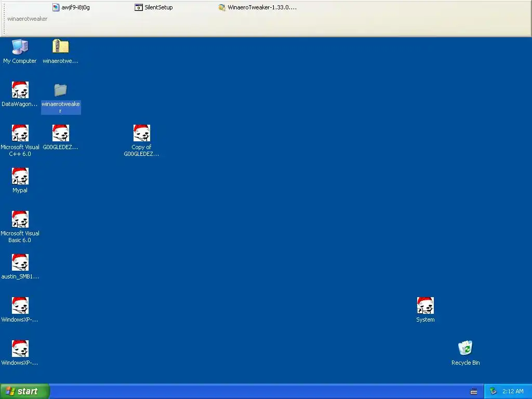
Task: Click the 2:12 AM taskbar clock
Action: click(x=513, y=392)
